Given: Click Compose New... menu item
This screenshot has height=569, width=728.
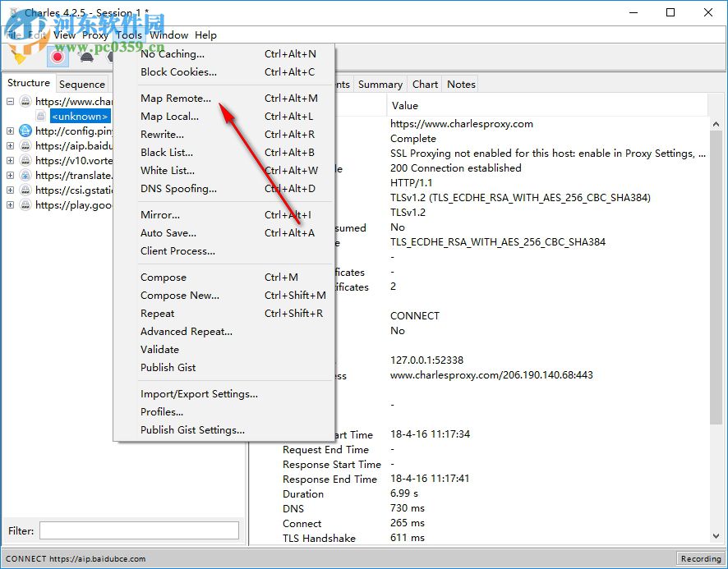Looking at the screenshot, I should (223, 296).
